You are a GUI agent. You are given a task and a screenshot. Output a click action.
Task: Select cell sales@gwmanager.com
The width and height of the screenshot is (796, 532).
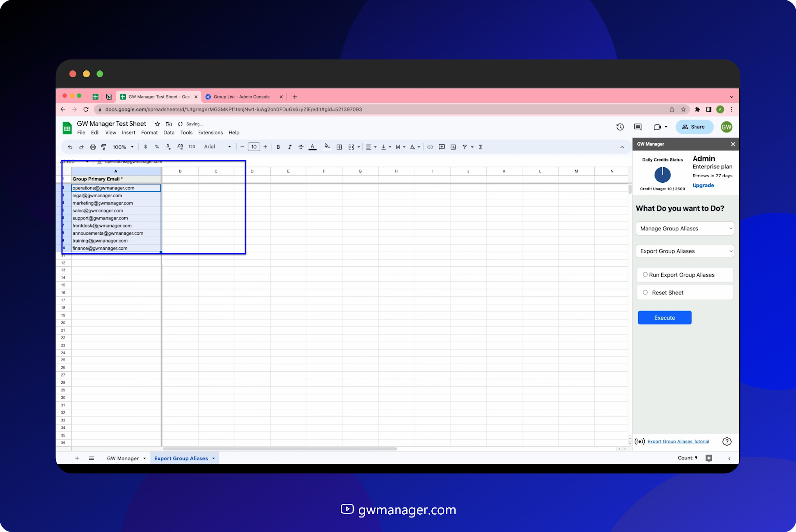click(x=116, y=211)
